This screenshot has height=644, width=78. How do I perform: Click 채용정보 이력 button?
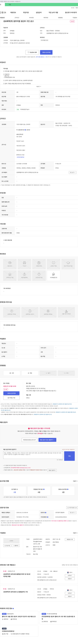click(70, 540)
